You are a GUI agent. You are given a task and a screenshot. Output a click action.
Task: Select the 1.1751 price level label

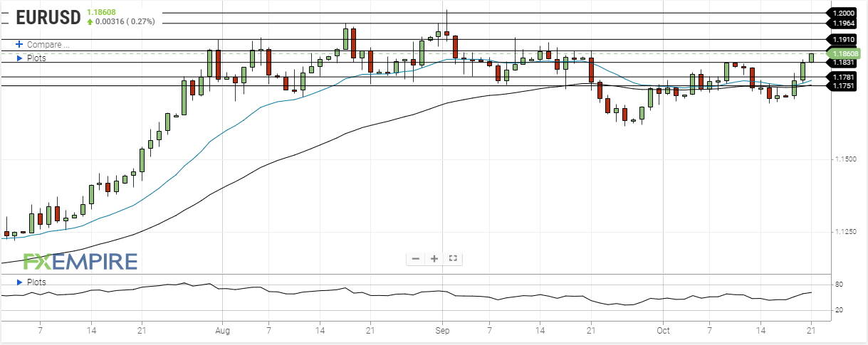[x=842, y=85]
